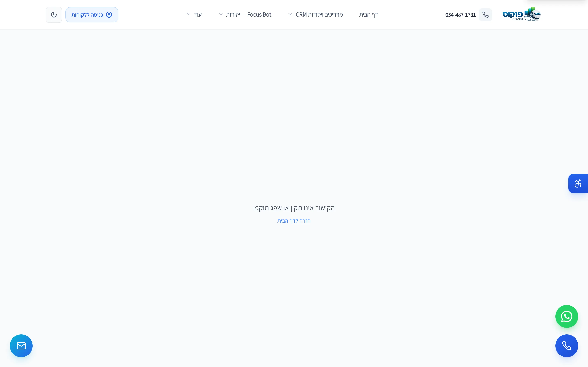Expand the עוד menu chevron
588x367 pixels.
189,14
